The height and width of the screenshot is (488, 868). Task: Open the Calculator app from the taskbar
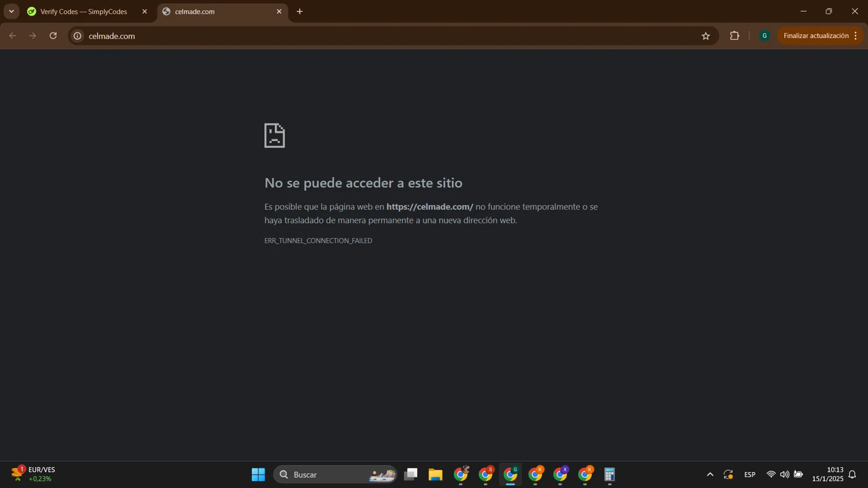coord(609,475)
